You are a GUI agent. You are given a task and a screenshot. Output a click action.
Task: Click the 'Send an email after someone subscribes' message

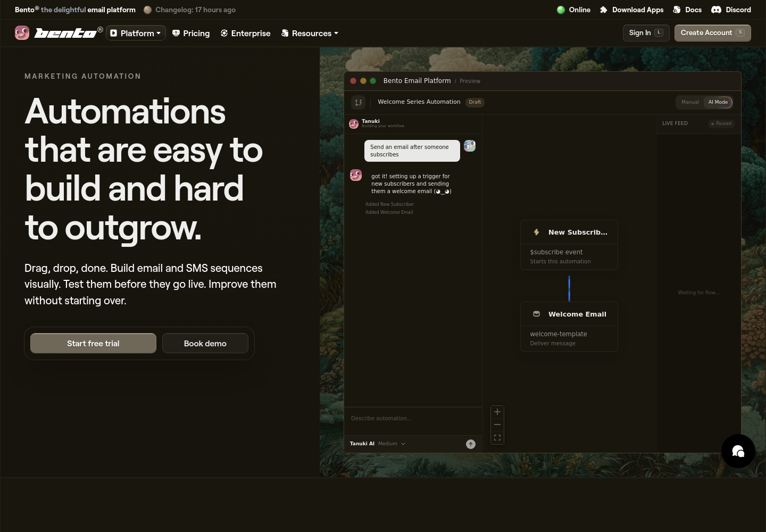pos(412,151)
